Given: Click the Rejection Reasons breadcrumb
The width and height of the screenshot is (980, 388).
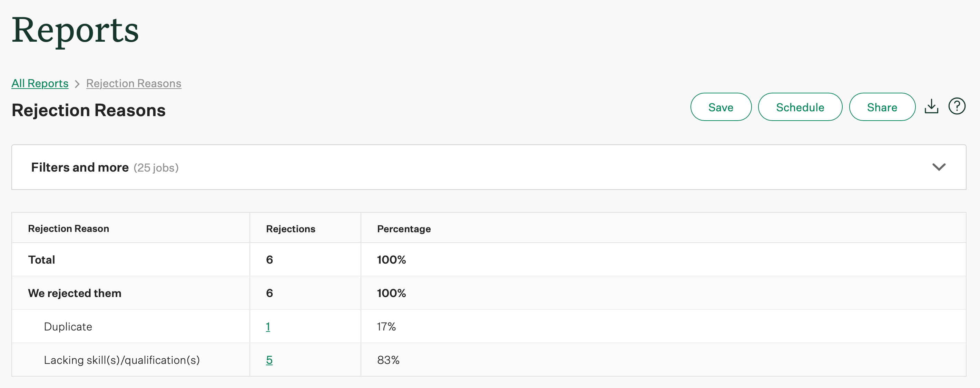Looking at the screenshot, I should click(x=133, y=83).
